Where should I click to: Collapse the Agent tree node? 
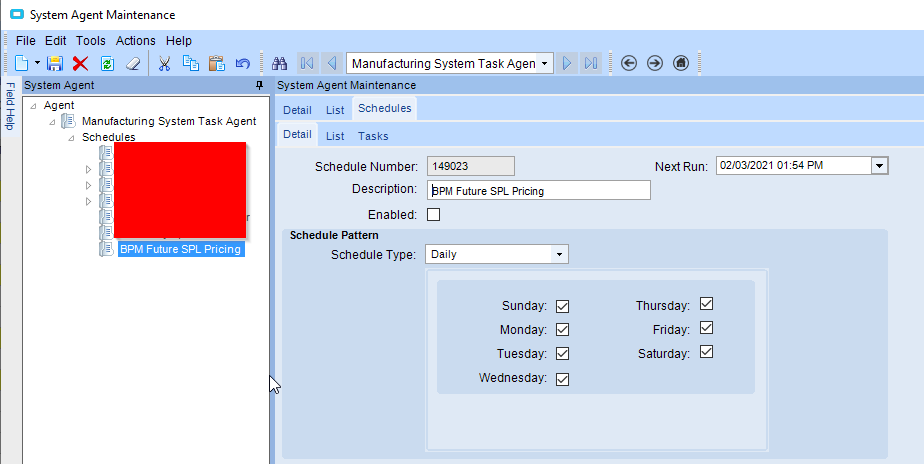click(33, 106)
